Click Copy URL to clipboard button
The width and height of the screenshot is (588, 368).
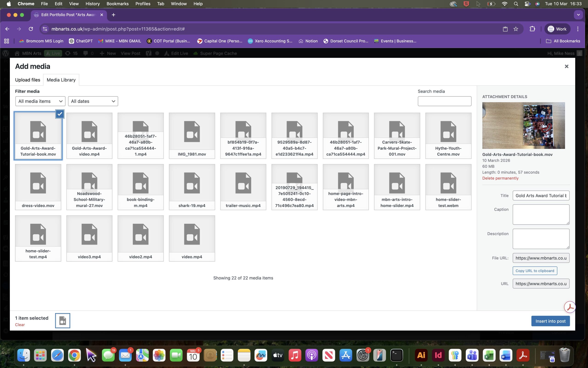coord(535,271)
